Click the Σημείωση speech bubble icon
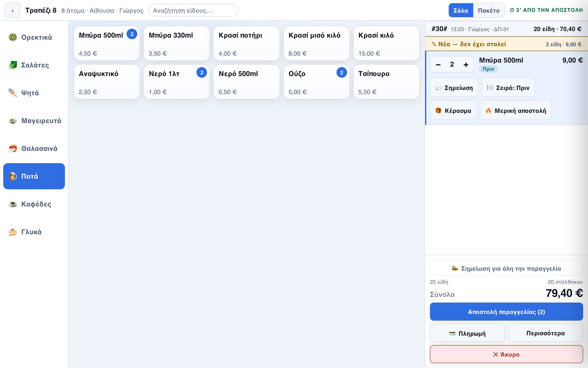The width and height of the screenshot is (588, 368). 438,88
